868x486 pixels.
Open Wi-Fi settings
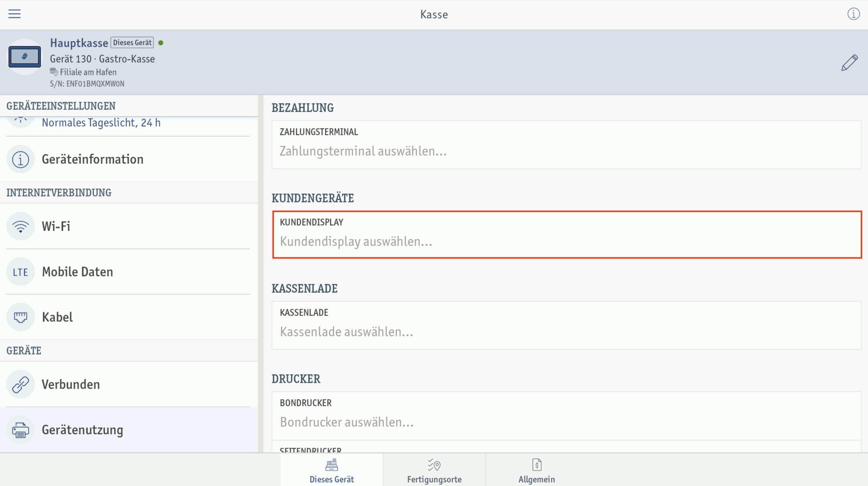point(129,226)
